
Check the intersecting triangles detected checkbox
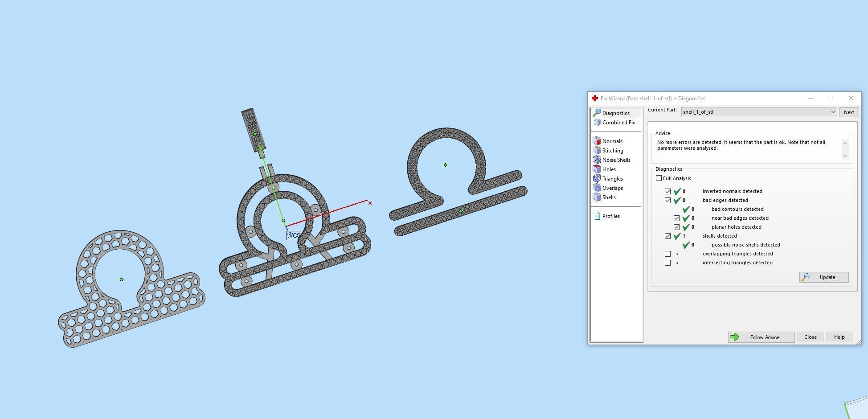click(x=667, y=263)
